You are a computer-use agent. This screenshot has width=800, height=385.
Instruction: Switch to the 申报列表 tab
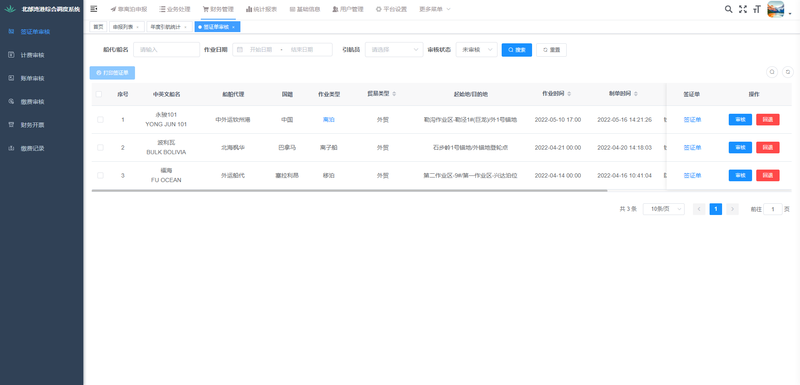coord(122,27)
